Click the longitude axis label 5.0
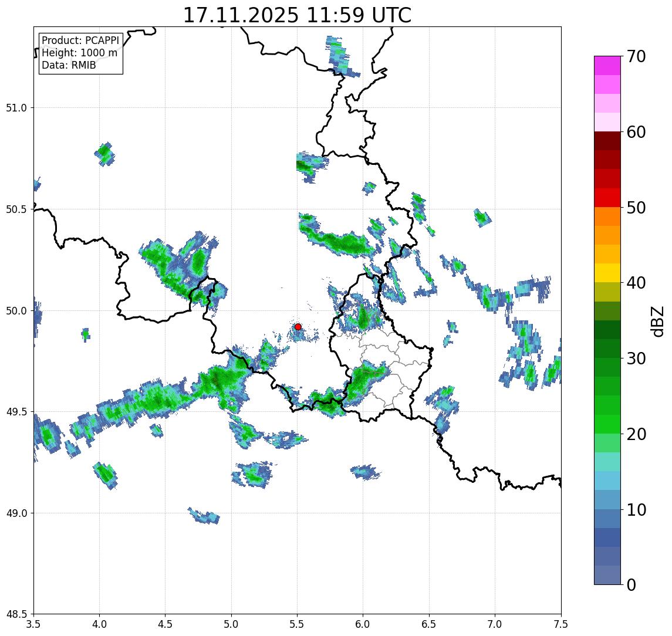This screenshot has width=672, height=636. coord(231,624)
